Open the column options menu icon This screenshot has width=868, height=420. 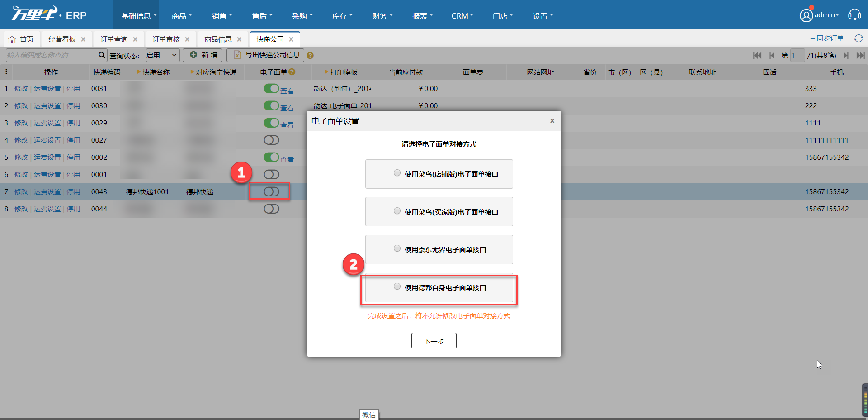[6, 72]
